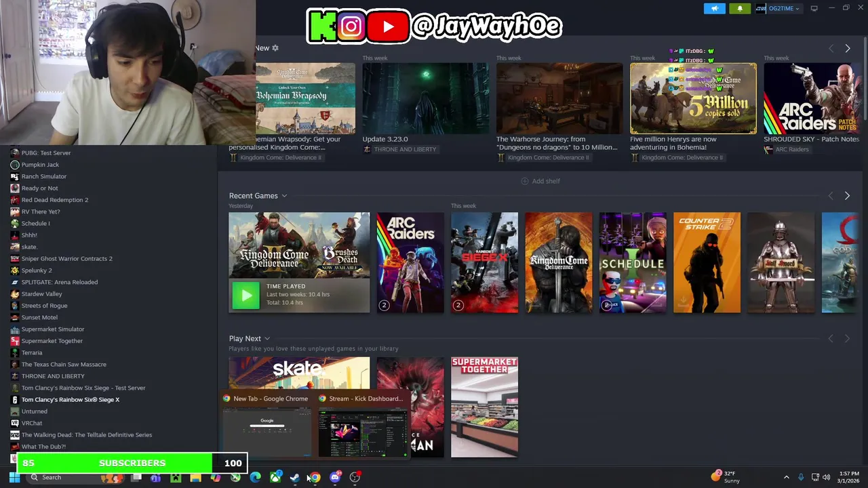Select Rainbow Six Siege - Test Server entry
Image resolution: width=868 pixels, height=488 pixels.
click(x=83, y=388)
